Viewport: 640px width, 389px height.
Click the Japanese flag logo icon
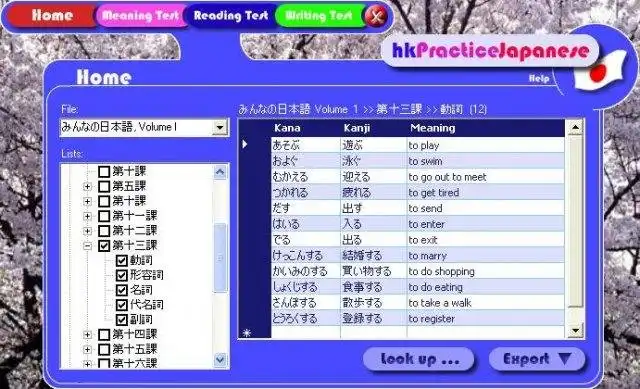tap(600, 70)
